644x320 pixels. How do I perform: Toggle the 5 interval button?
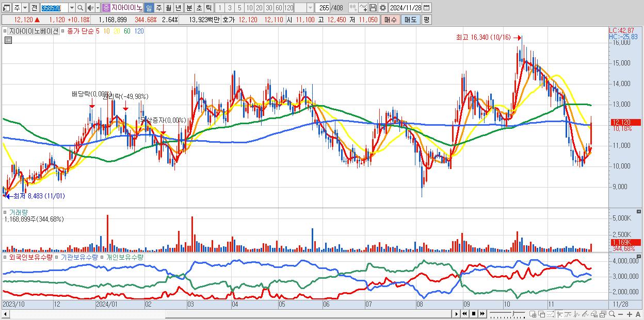pyautogui.click(x=239, y=8)
